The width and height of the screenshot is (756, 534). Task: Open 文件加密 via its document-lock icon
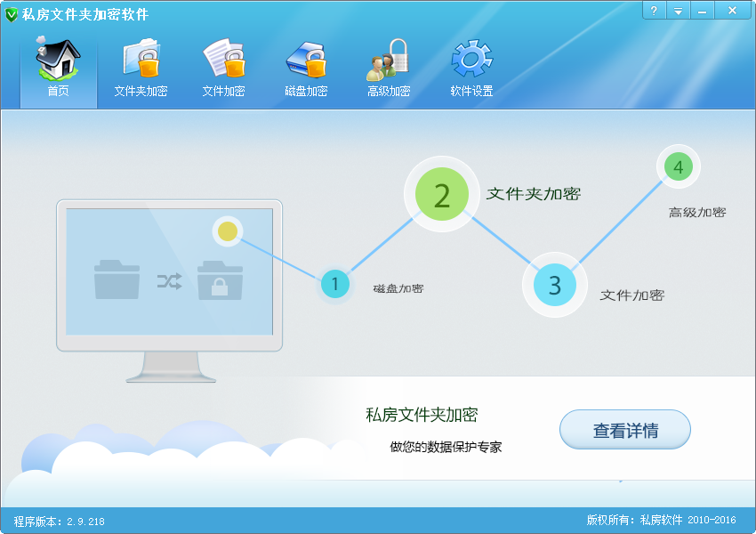coord(222,58)
